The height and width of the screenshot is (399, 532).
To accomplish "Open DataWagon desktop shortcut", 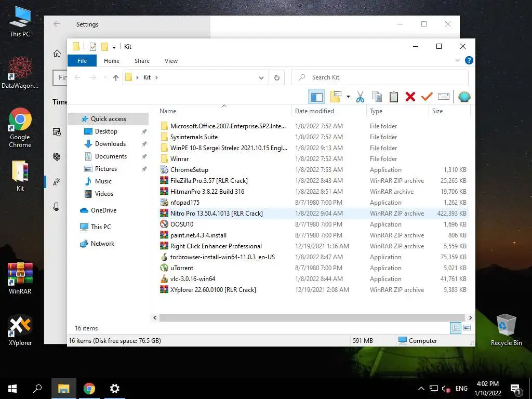I will click(20, 73).
